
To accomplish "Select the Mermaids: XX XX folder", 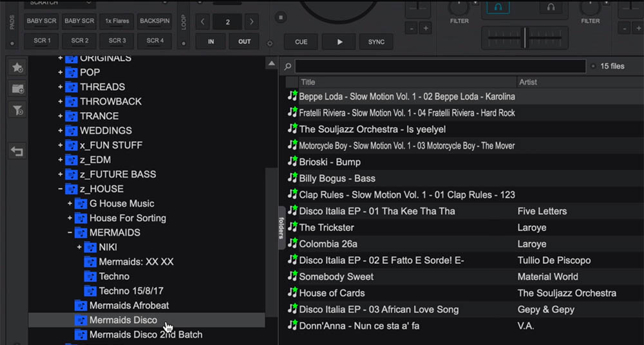I will click(x=136, y=262).
